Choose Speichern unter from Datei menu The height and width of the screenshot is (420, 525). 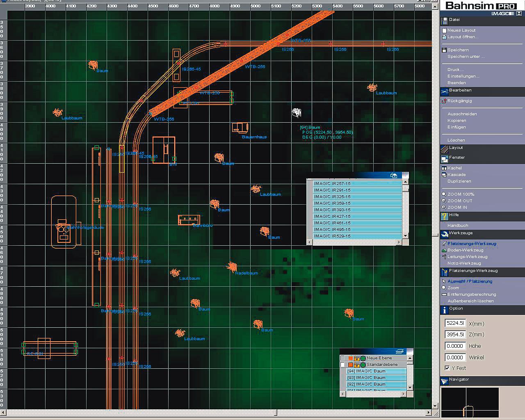pos(466,57)
